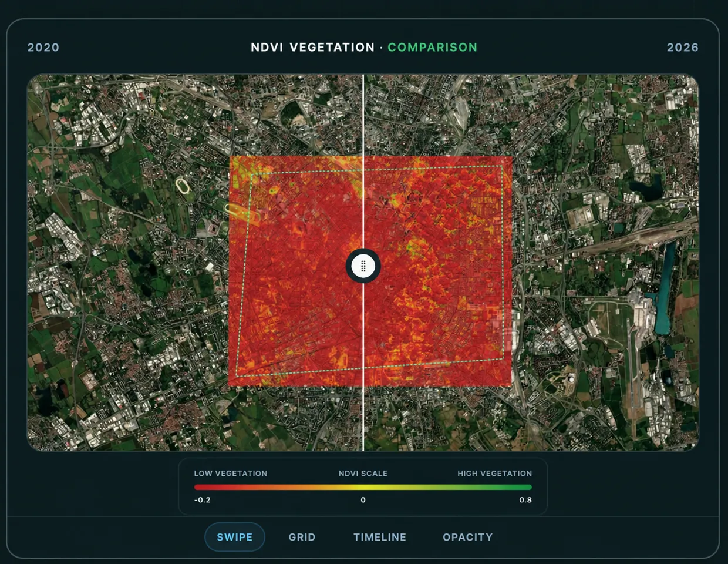
Task: Click the red NDVI overlay on 2020 side
Action: pos(295,271)
